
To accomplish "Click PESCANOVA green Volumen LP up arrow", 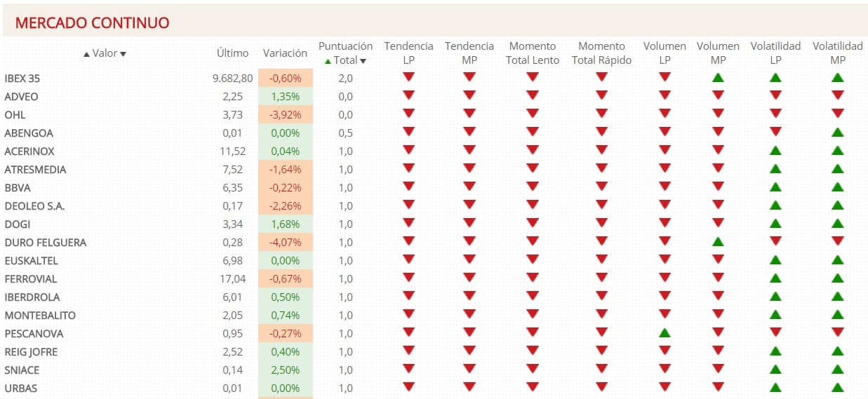I will click(665, 333).
